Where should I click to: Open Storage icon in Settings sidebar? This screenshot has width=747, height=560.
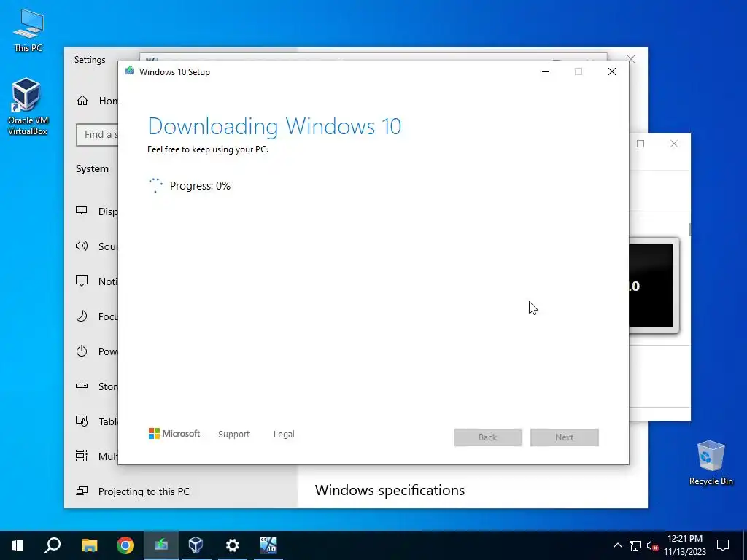point(82,386)
